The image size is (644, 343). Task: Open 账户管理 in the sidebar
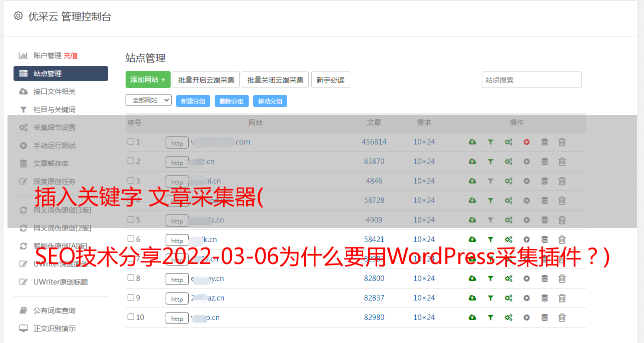(x=47, y=55)
